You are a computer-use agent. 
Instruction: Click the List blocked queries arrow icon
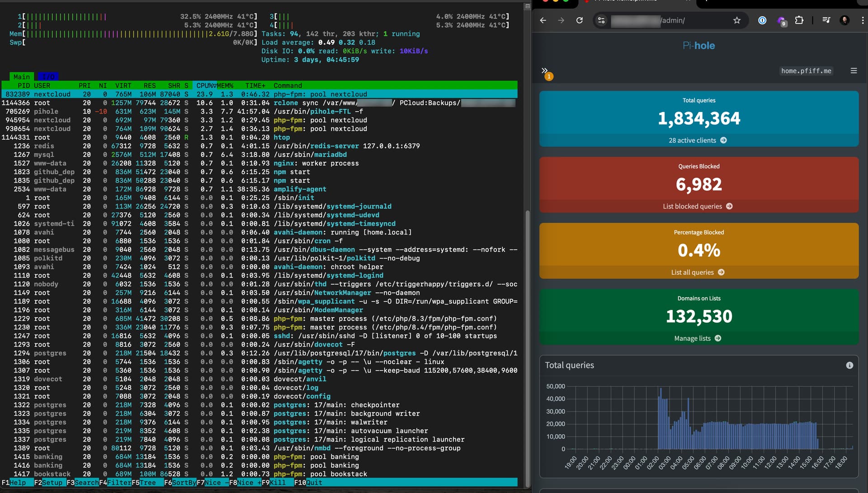pyautogui.click(x=729, y=207)
